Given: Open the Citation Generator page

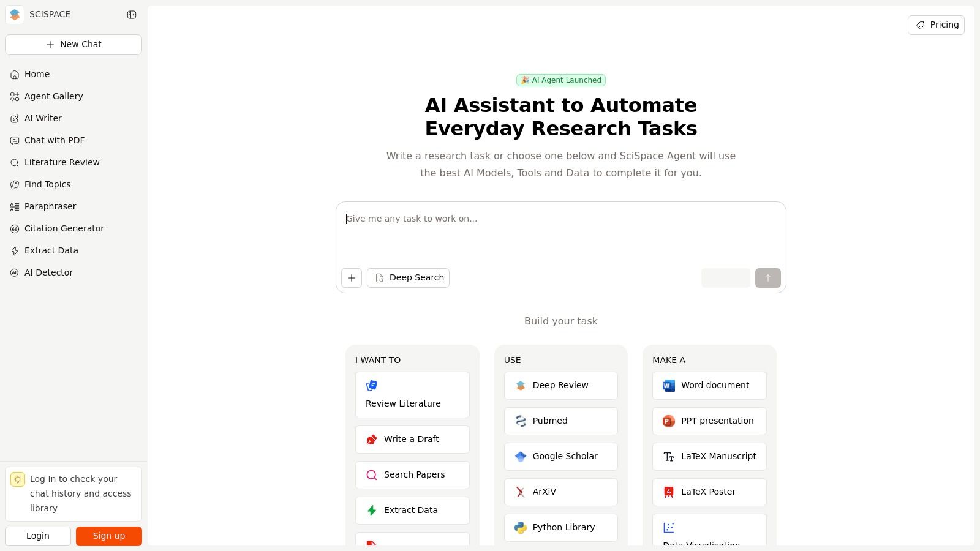Looking at the screenshot, I should click(x=64, y=228).
